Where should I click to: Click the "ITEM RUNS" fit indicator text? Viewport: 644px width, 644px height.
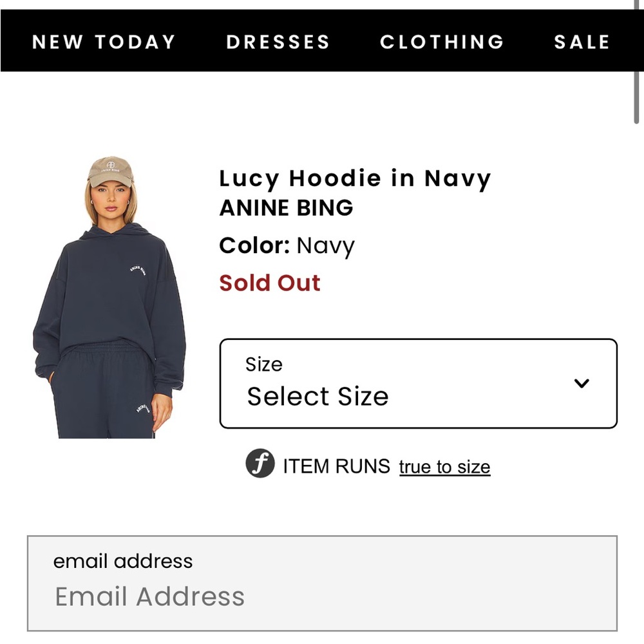[x=335, y=465]
